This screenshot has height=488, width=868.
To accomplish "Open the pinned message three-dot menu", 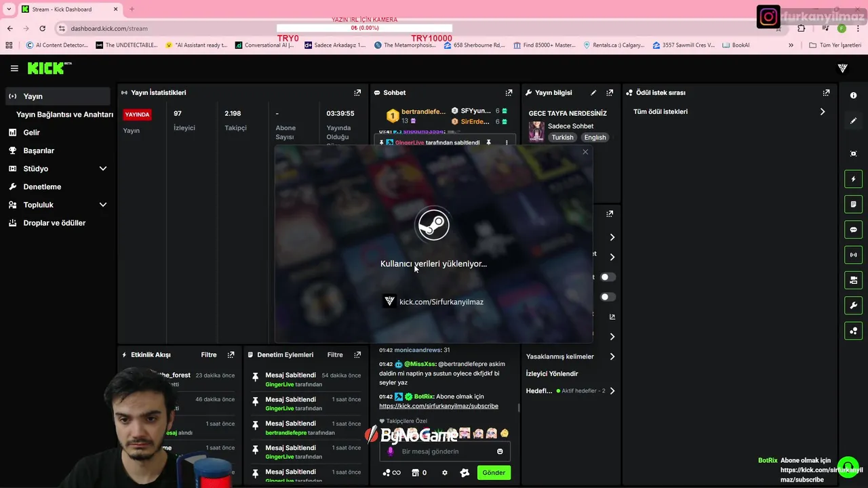I will [506, 143].
